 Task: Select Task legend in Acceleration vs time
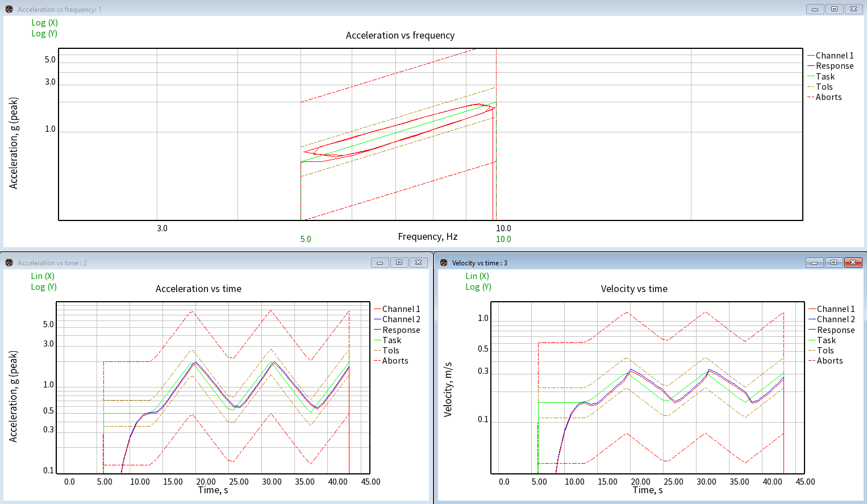pyautogui.click(x=387, y=340)
